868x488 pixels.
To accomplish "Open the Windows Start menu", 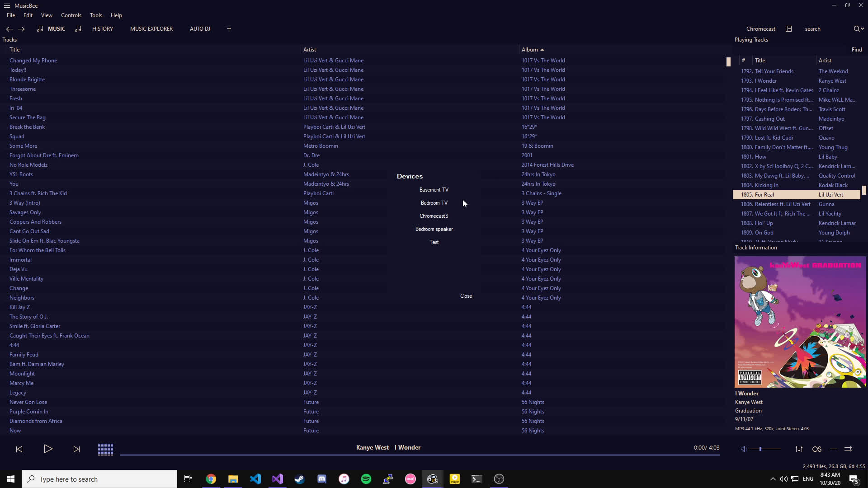I will pyautogui.click(x=11, y=479).
